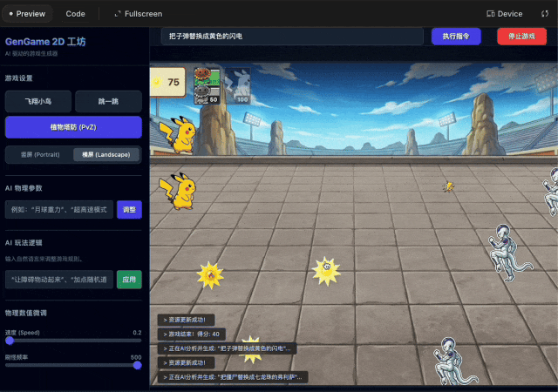558x392 pixels.
Task: Switch to the Preview tab
Action: click(x=27, y=14)
